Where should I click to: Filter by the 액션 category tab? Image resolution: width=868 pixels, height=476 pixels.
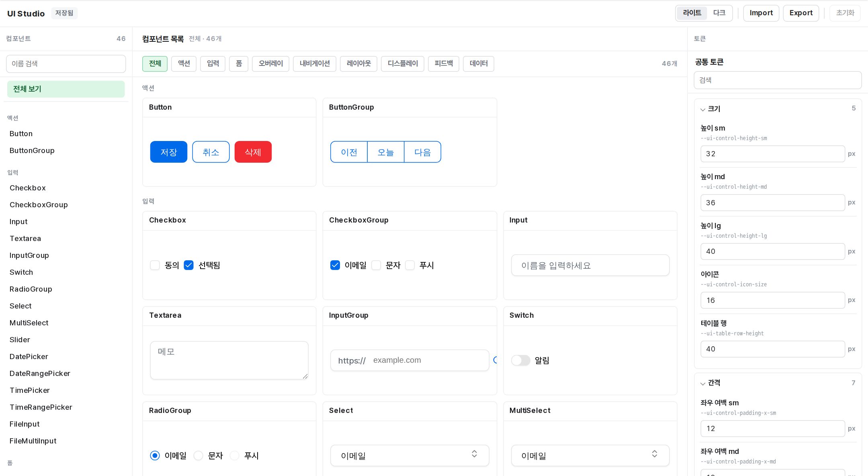pyautogui.click(x=184, y=63)
